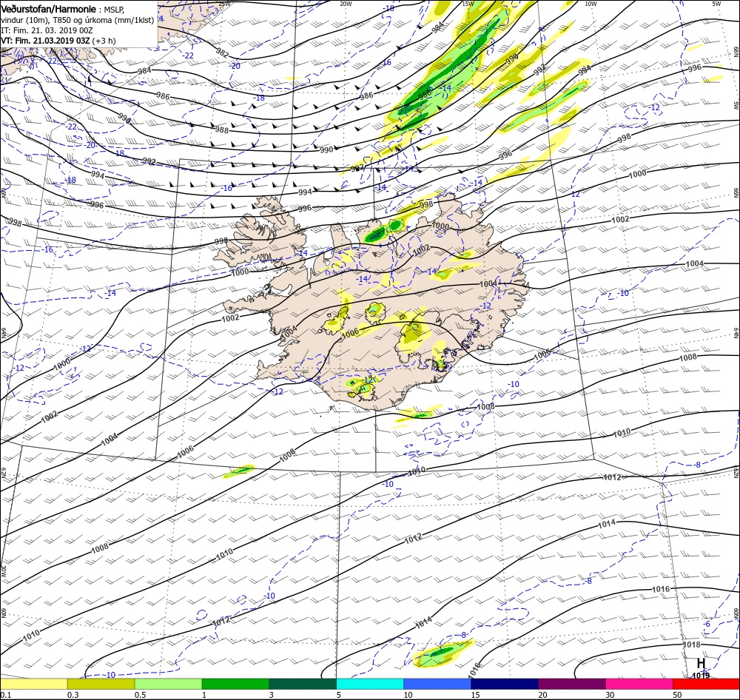This screenshot has height=700, width=740.
Task: Click the green 1 mm legend swatch
Action: coord(235,684)
